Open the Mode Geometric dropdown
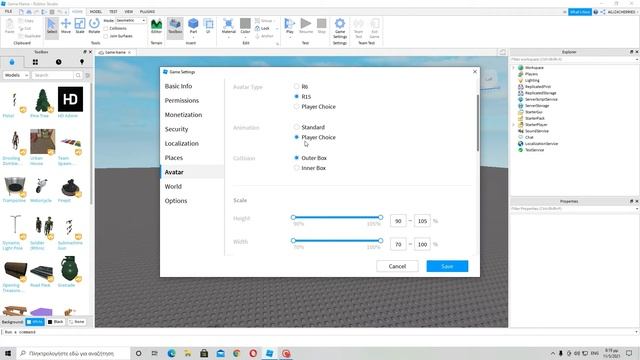Screen dimensions: 640x360 pos(131,20)
